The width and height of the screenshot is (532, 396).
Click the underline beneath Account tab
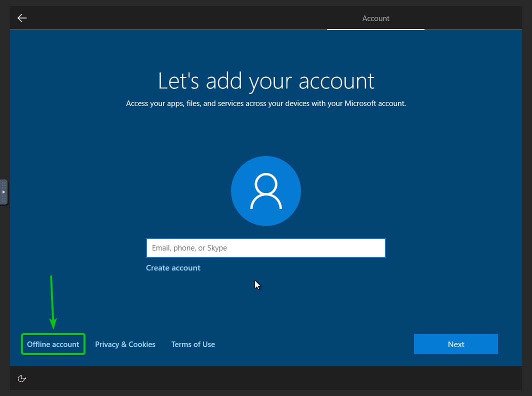point(375,29)
